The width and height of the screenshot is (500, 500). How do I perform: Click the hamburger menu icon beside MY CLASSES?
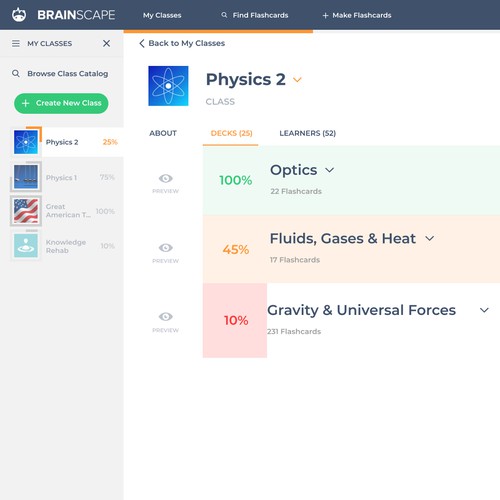(16, 43)
